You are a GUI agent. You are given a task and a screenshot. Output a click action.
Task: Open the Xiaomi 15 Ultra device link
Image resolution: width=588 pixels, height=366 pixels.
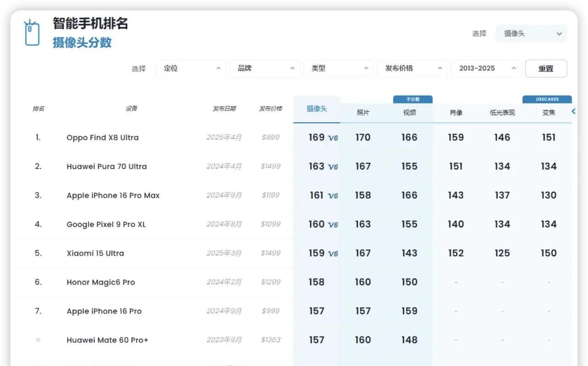[x=95, y=253]
